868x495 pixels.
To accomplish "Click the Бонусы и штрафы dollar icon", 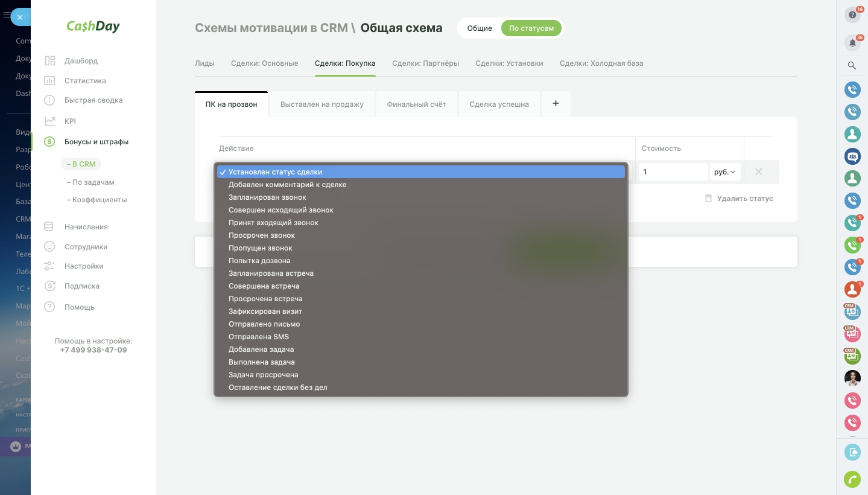I will tap(50, 142).
